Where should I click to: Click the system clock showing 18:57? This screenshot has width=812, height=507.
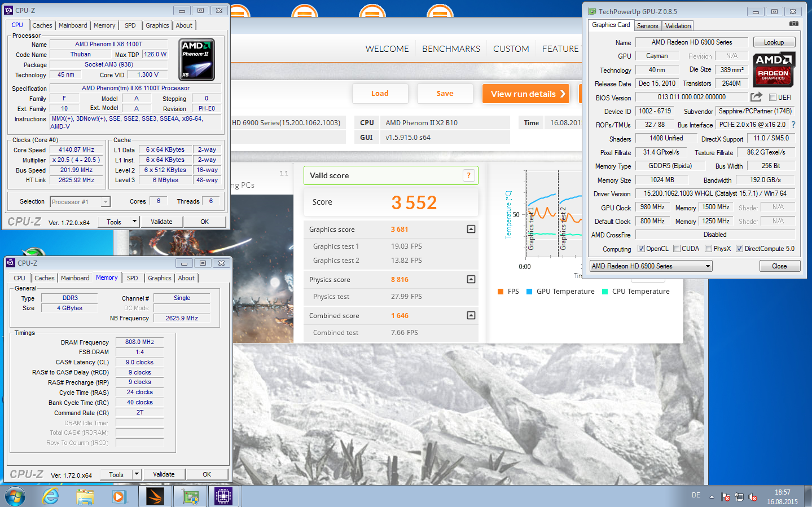[782, 492]
